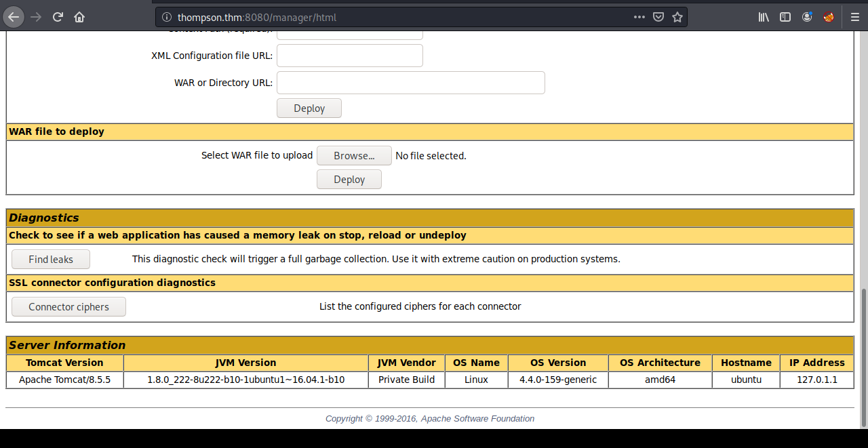Screen dimensions: 868x448
Task: Click the 'SSL connector configuration diagnostics' heading
Action: coord(112,283)
